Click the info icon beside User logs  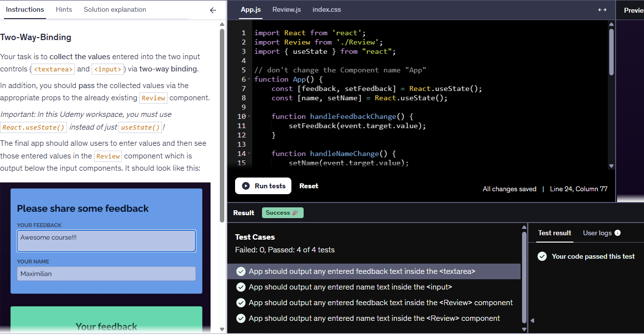(x=618, y=233)
